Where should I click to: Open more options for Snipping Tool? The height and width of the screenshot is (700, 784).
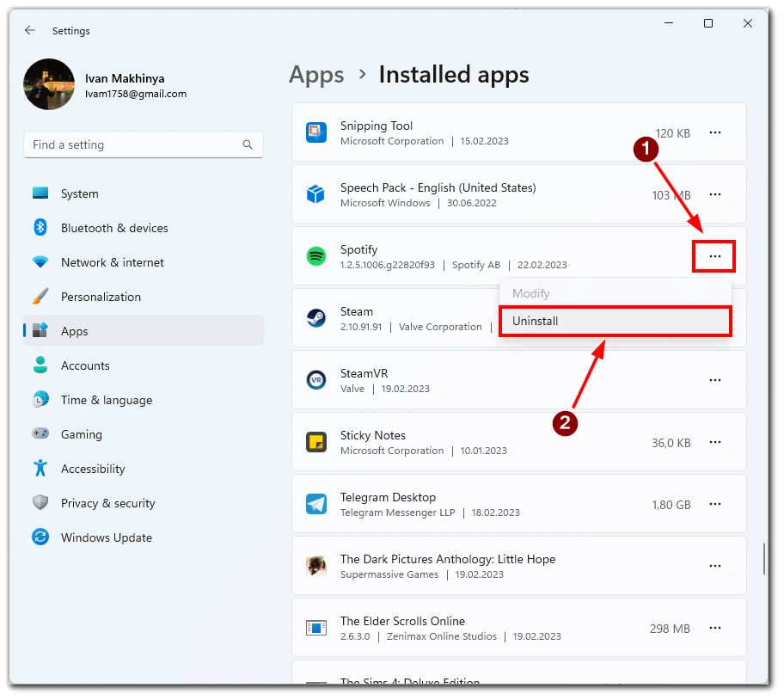click(716, 133)
